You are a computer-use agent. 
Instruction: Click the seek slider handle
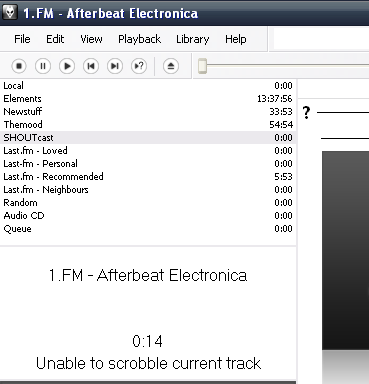click(x=202, y=66)
